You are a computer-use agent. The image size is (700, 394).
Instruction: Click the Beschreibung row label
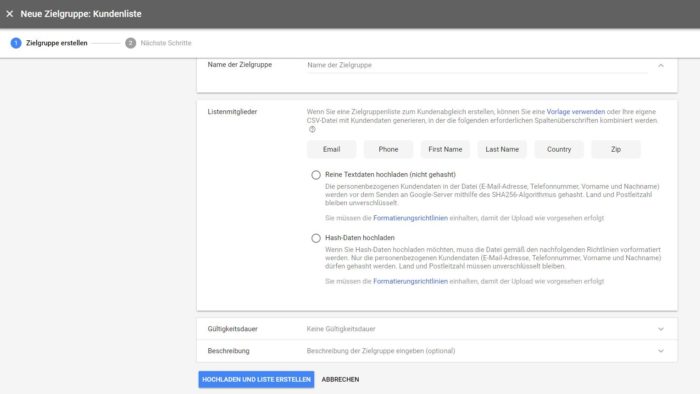pos(229,351)
